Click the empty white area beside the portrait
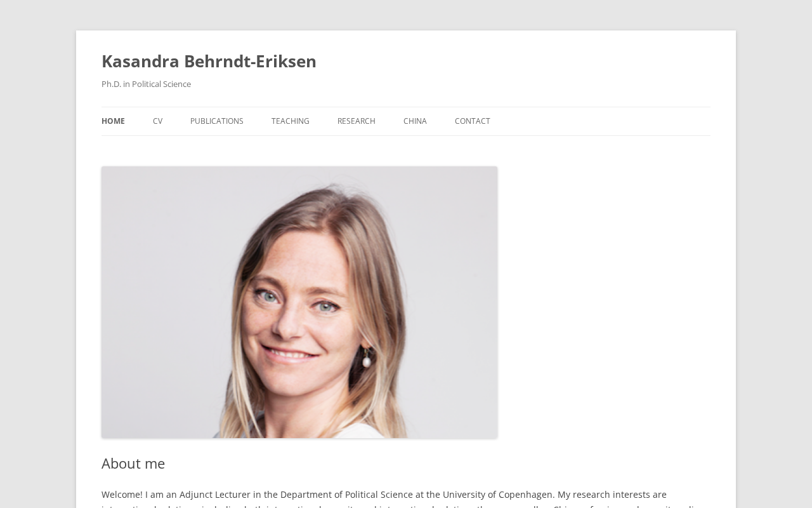Viewport: 812px width, 508px height. [603, 302]
